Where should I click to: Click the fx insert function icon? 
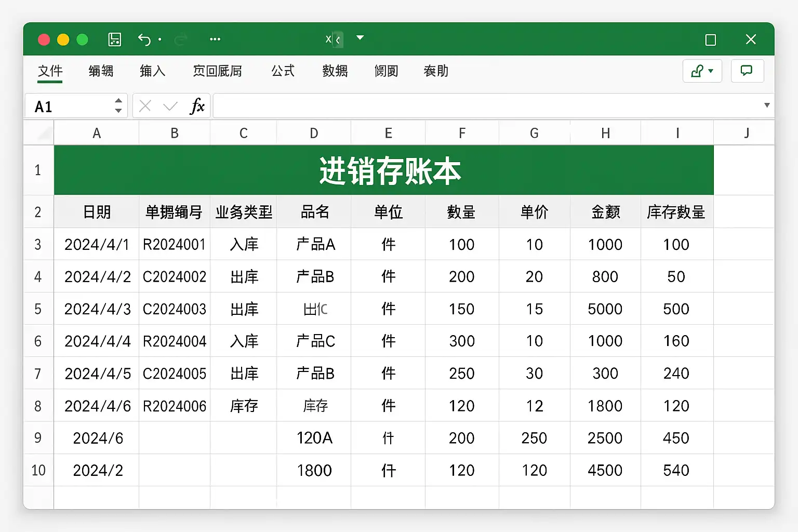197,106
